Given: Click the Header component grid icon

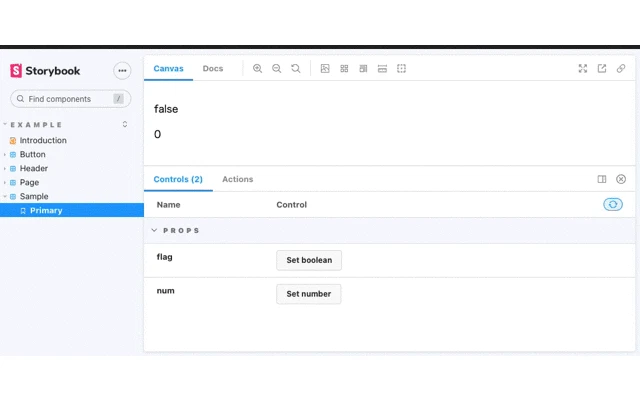Looking at the screenshot, I should [x=13, y=169].
